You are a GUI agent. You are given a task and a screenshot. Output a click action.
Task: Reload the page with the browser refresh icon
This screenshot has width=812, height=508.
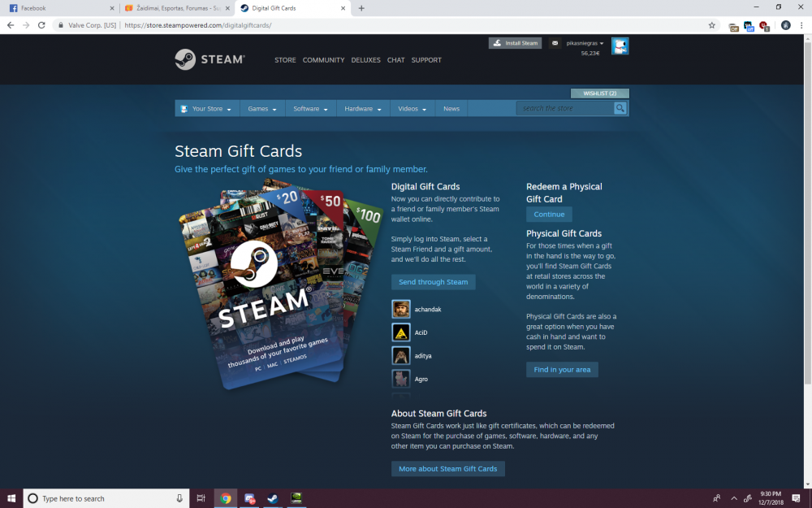tap(42, 25)
